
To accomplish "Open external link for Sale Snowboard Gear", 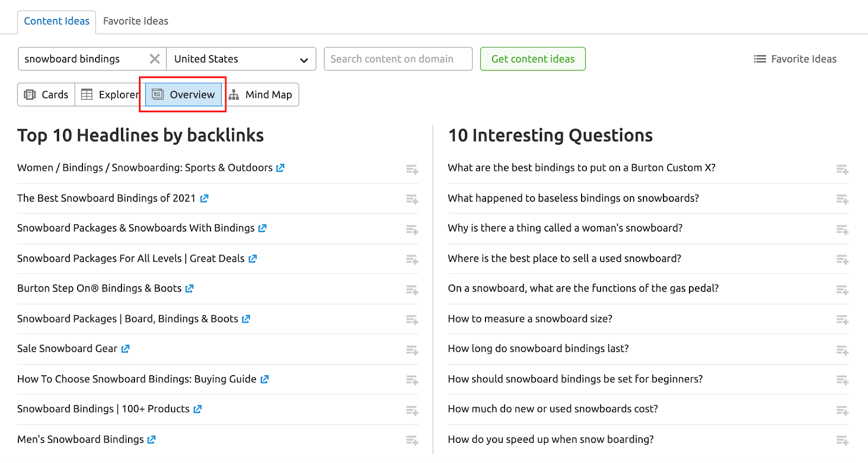I will tap(125, 349).
